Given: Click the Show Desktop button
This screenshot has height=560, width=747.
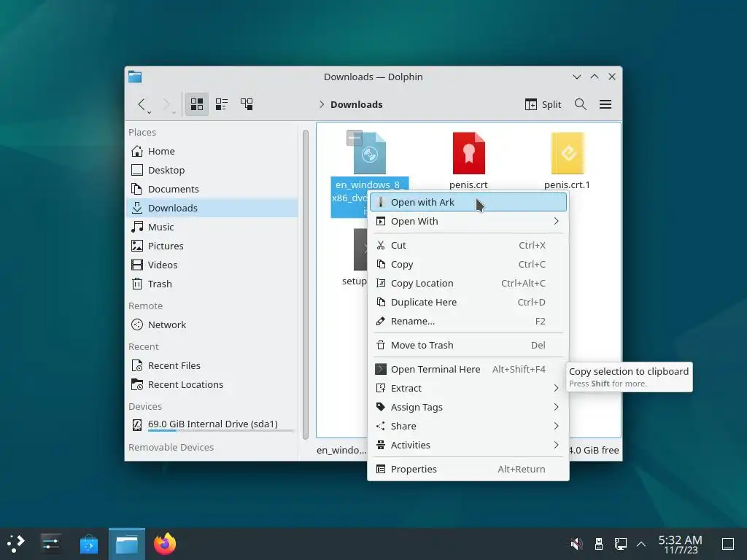Looking at the screenshot, I should coord(728,544).
